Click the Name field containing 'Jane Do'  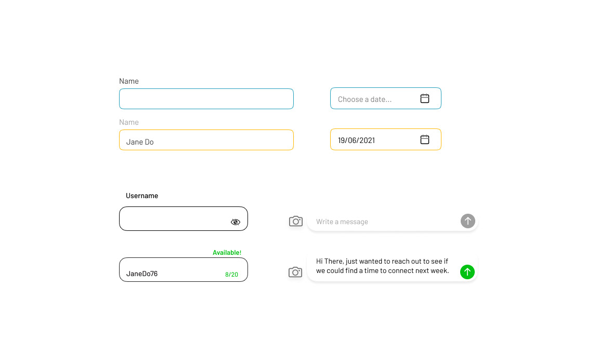point(206,140)
